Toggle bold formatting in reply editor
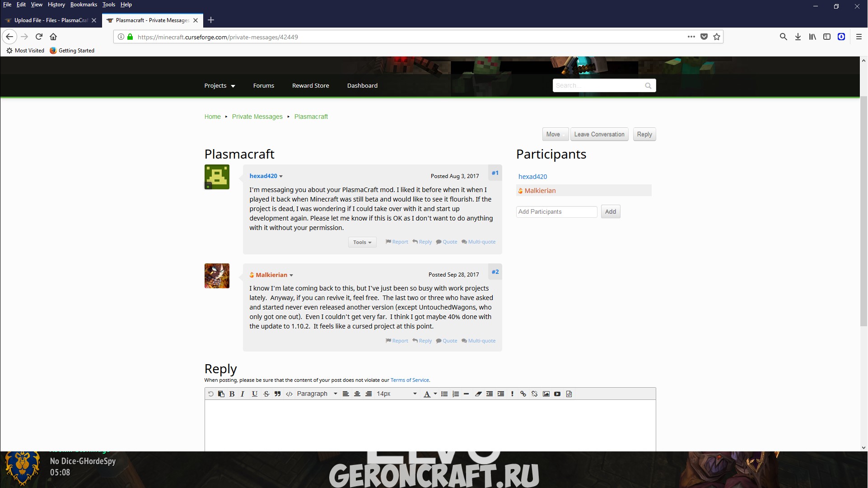 (x=232, y=394)
